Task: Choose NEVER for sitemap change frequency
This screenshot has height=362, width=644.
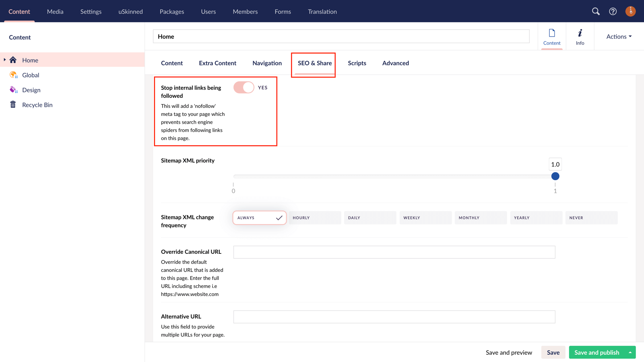Action: [591, 218]
